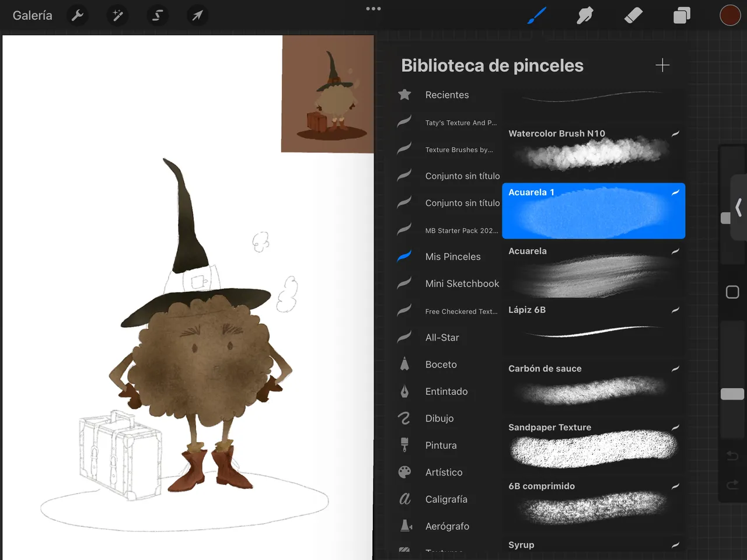Open the Boceto brush category
The width and height of the screenshot is (747, 560).
pyautogui.click(x=447, y=365)
